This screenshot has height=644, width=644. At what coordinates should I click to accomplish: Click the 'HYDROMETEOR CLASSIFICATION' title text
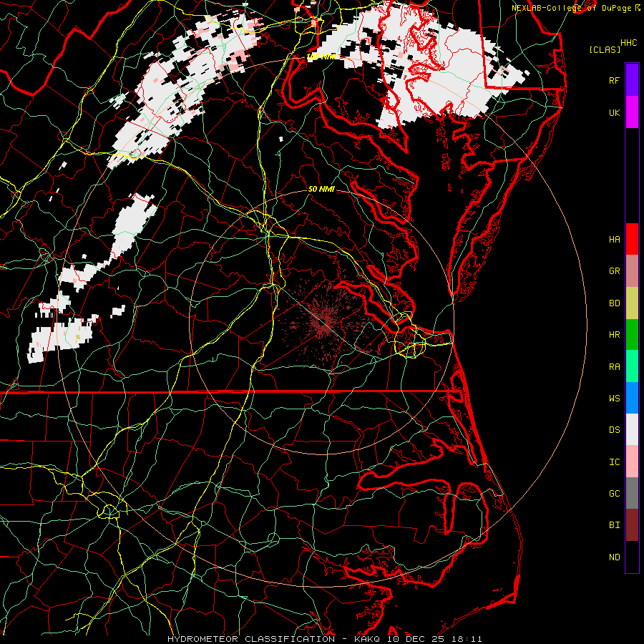pyautogui.click(x=251, y=639)
